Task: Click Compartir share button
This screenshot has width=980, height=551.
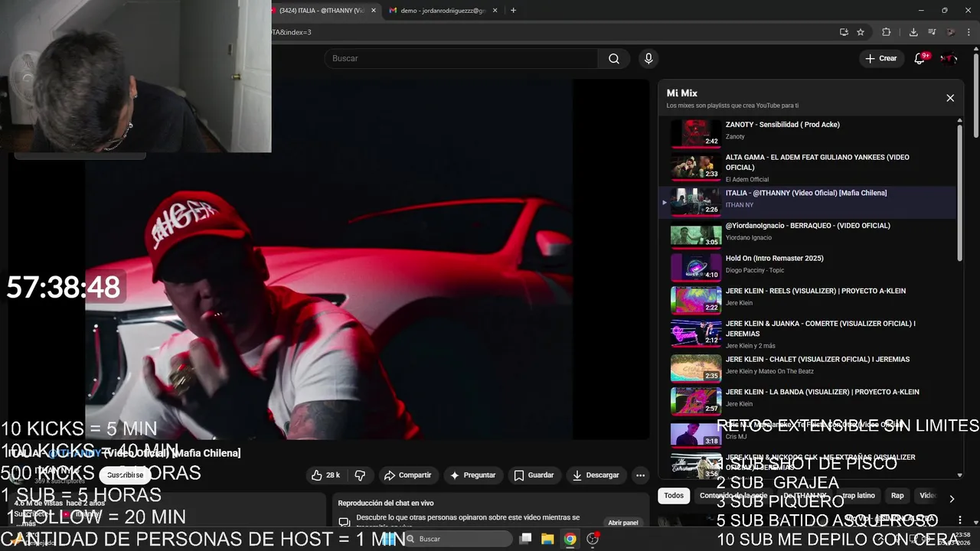Action: coord(407,475)
